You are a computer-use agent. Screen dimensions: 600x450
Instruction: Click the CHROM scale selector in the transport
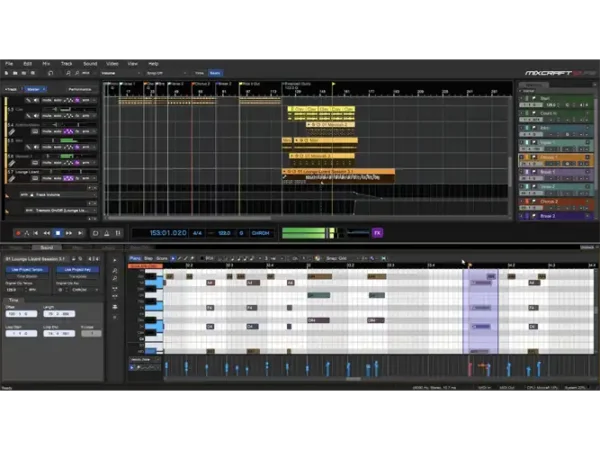(261, 233)
